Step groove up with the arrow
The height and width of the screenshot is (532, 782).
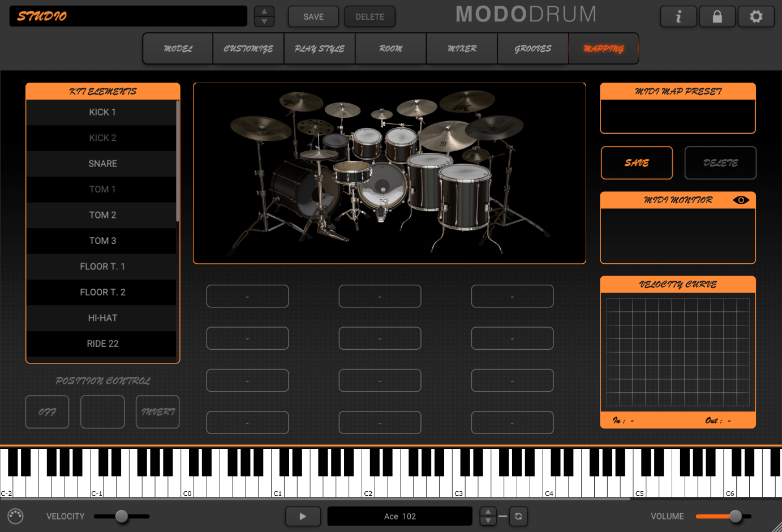coord(488,512)
